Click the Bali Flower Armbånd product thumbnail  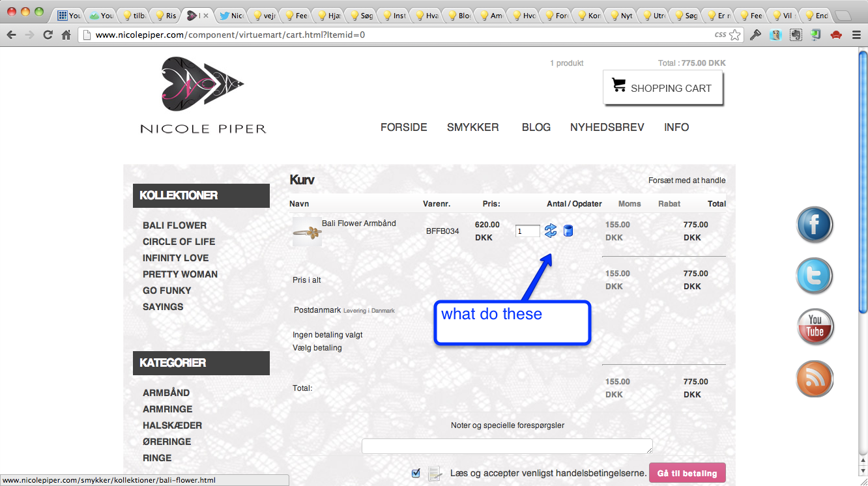(307, 233)
